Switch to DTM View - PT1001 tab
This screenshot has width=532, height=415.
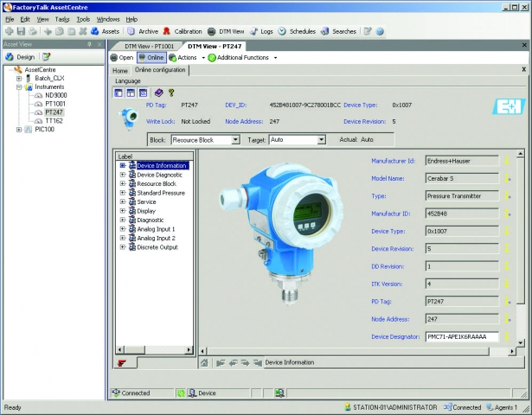(x=149, y=46)
